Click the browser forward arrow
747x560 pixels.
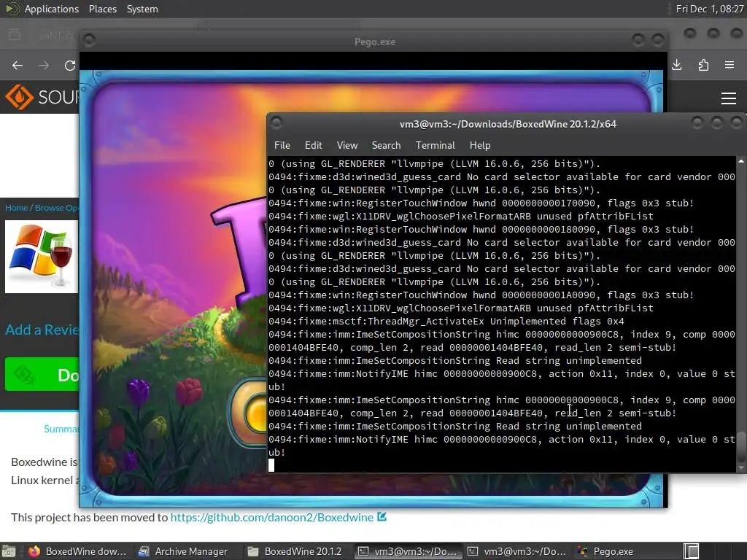pyautogui.click(x=44, y=65)
